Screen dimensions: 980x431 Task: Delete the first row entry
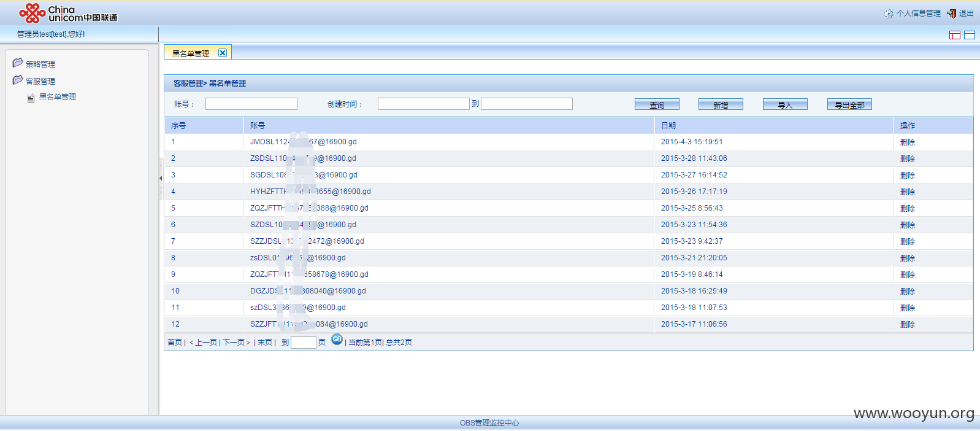click(x=907, y=142)
